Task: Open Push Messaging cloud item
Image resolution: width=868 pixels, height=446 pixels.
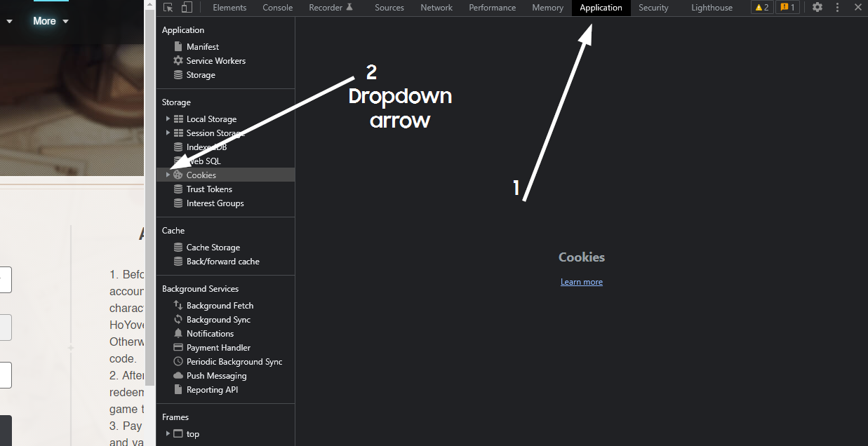Action: 216,376
